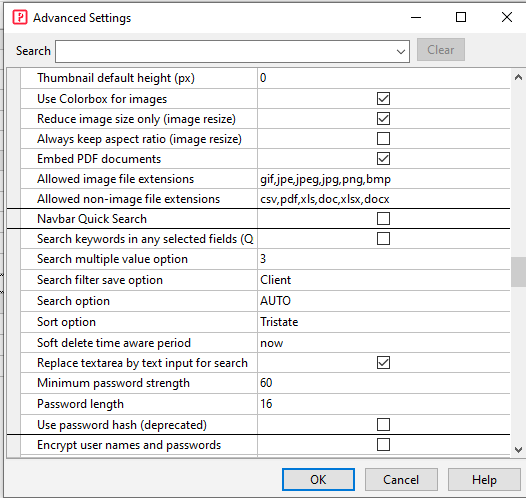Toggle Embed PDF documents checkbox

[383, 159]
